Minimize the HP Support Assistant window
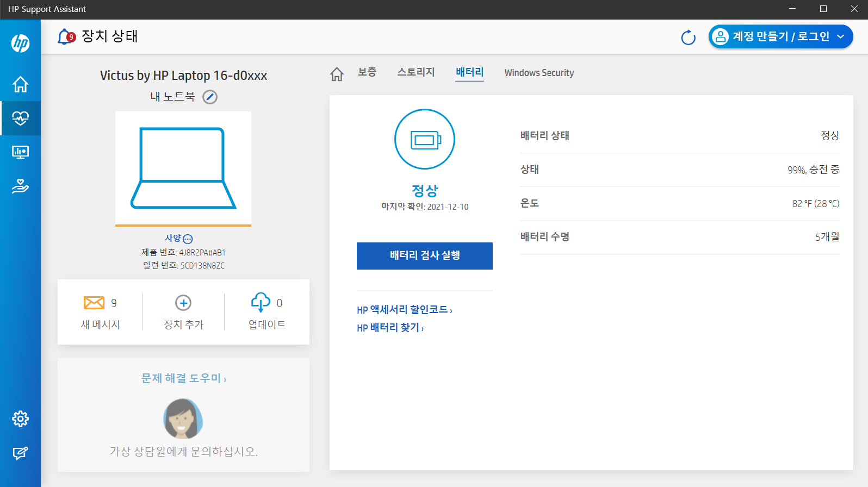868x487 pixels. click(x=792, y=9)
